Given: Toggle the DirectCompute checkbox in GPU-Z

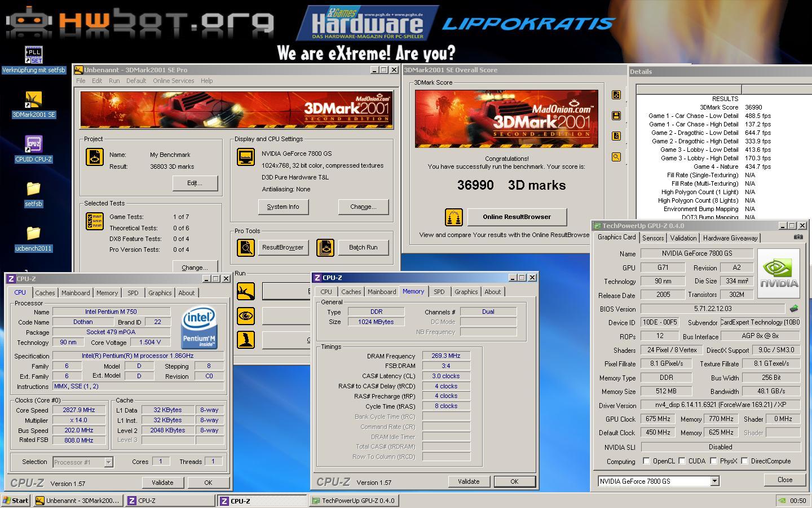Looking at the screenshot, I should pos(744,461).
